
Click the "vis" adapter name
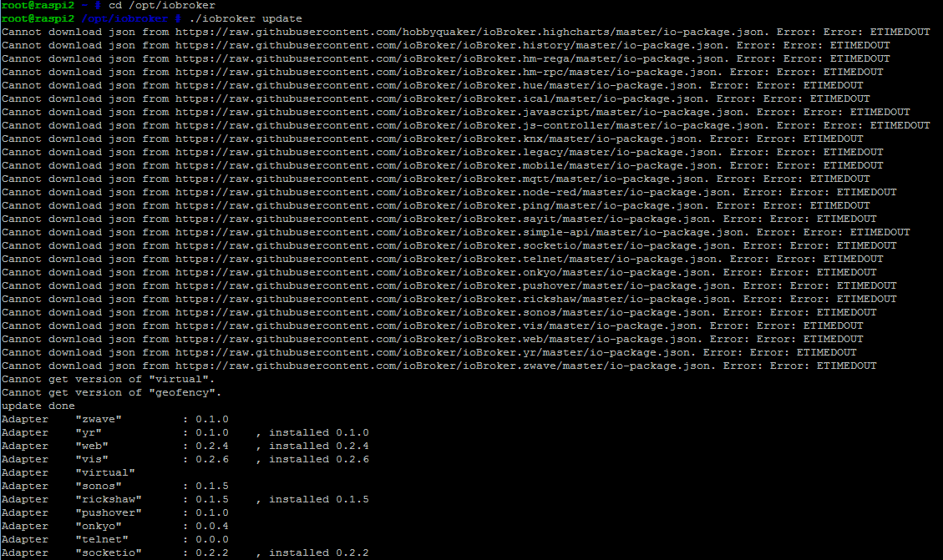tap(92, 459)
